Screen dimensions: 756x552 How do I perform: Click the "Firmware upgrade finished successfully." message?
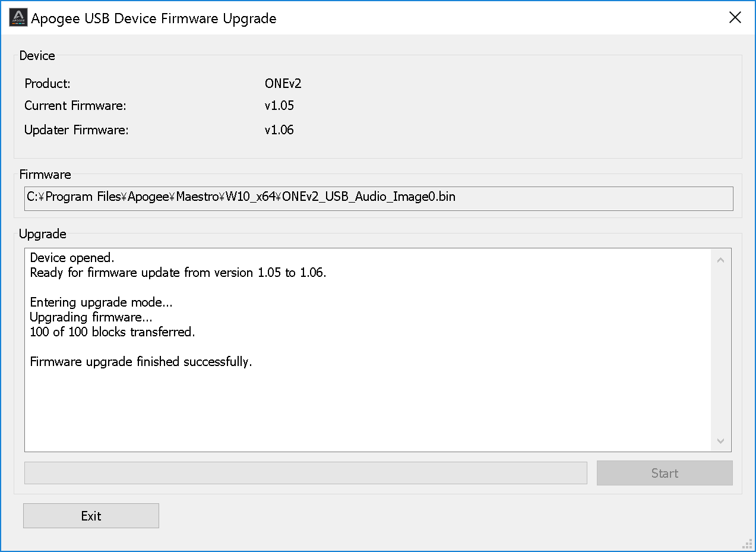[x=141, y=361]
